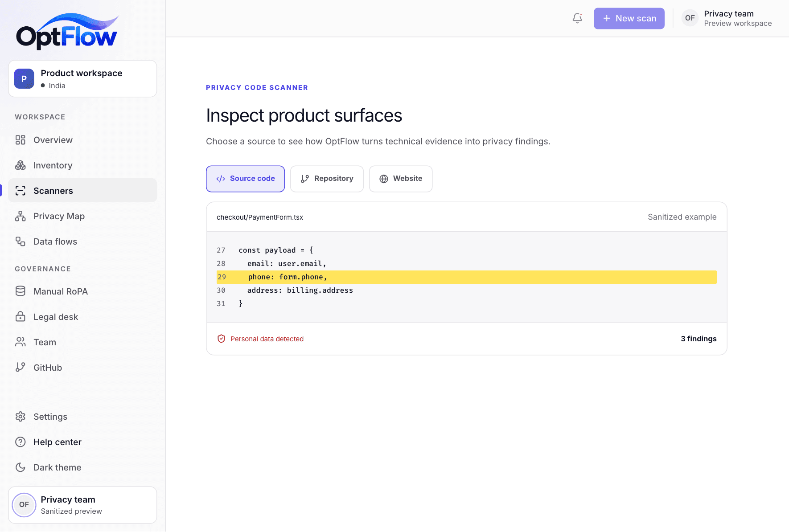Click the OptFlow logo
Image resolution: width=789 pixels, height=532 pixels.
click(x=67, y=31)
